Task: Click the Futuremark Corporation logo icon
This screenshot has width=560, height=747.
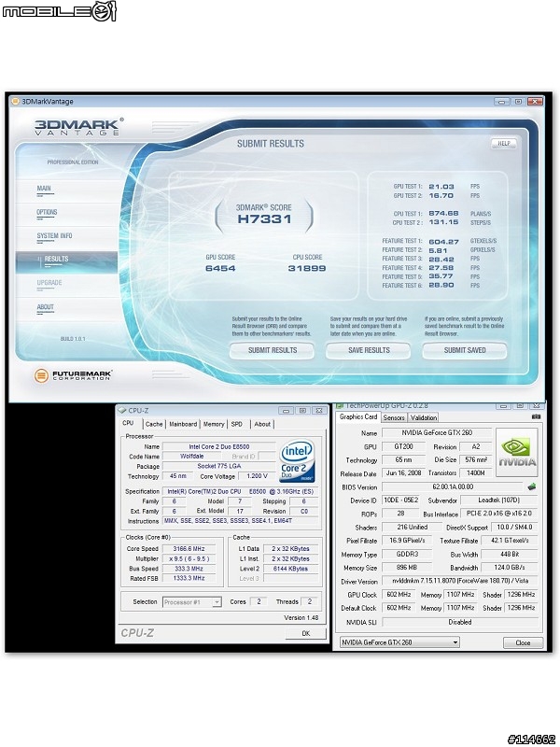Action: [41, 375]
